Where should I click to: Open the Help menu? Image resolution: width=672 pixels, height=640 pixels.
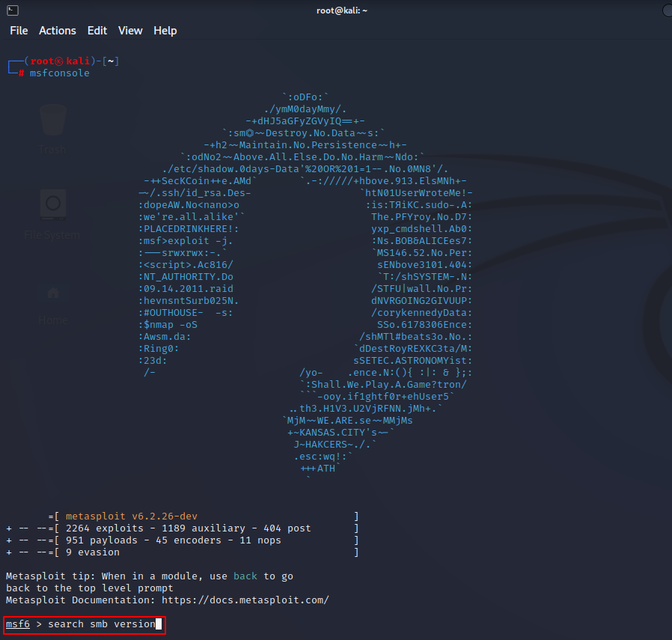[165, 31]
